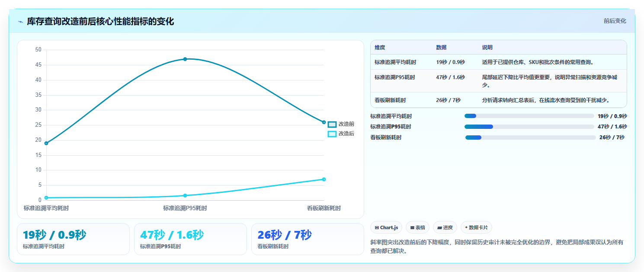Select the 改造前 point at 标准追溯平均耗时
This screenshot has width=644, height=272.
pyautogui.click(x=46, y=143)
